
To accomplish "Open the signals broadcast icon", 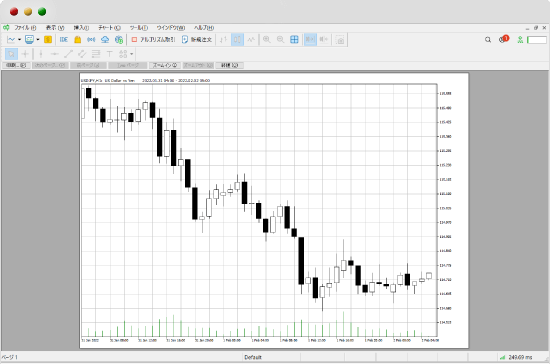I will click(x=91, y=40).
